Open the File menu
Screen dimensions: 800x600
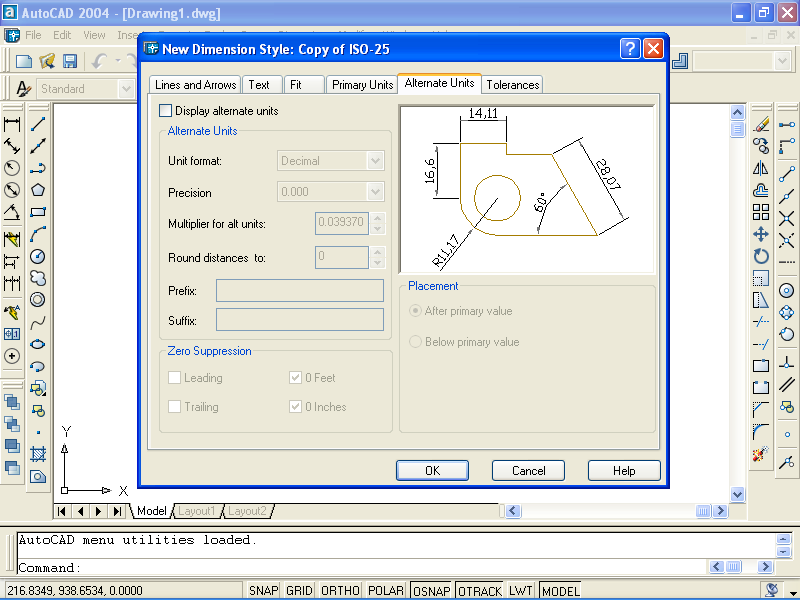[x=33, y=35]
